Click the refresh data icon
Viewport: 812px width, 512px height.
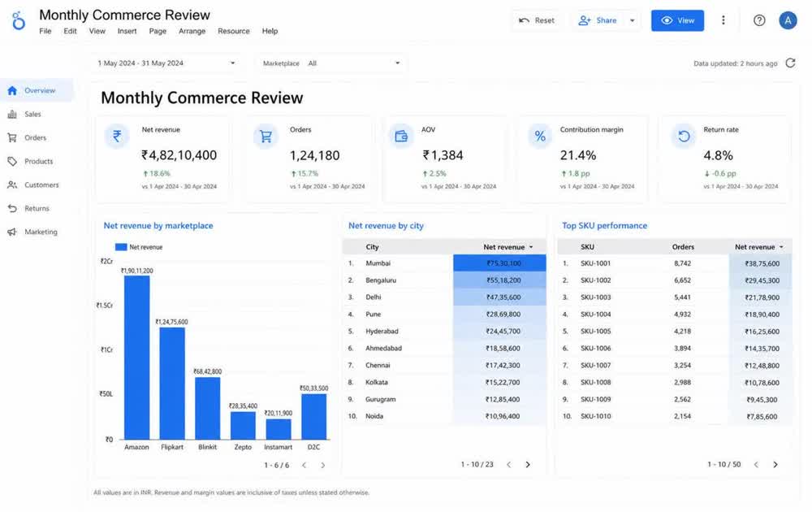pyautogui.click(x=790, y=63)
